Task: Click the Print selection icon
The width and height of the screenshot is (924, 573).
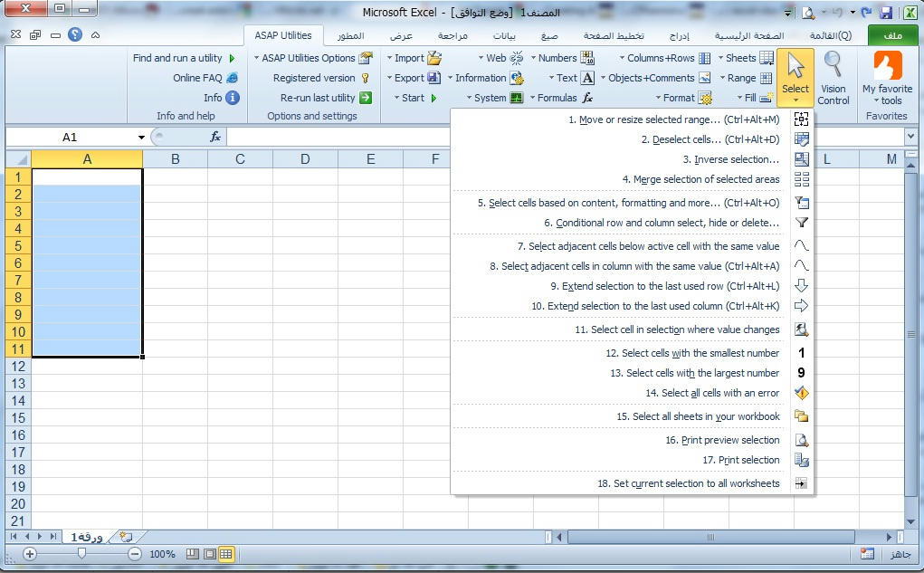Action: click(x=801, y=460)
